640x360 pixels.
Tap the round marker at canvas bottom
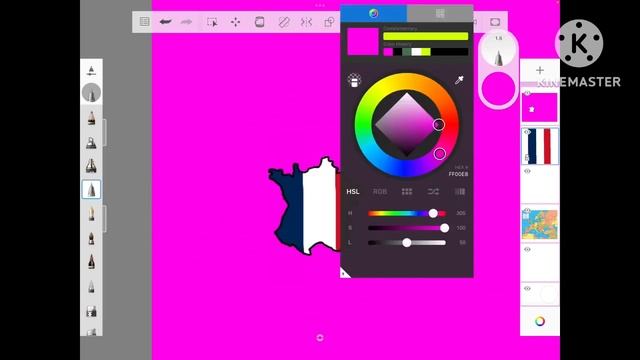click(x=320, y=338)
